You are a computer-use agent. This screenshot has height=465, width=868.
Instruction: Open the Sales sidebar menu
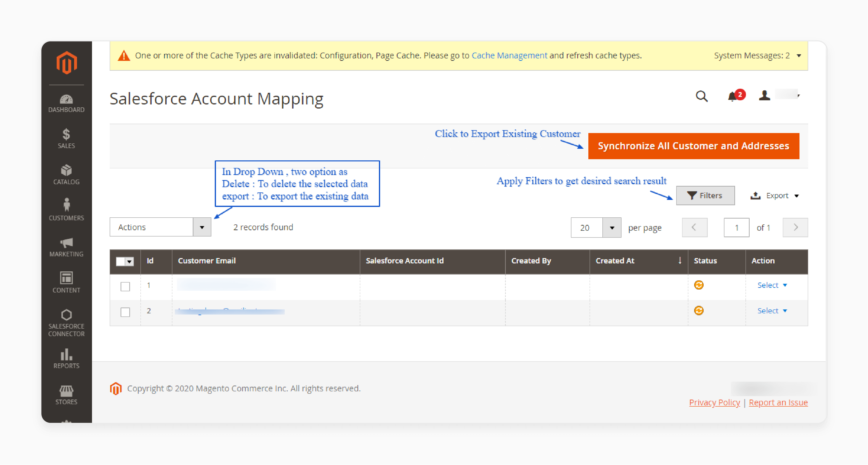66,139
